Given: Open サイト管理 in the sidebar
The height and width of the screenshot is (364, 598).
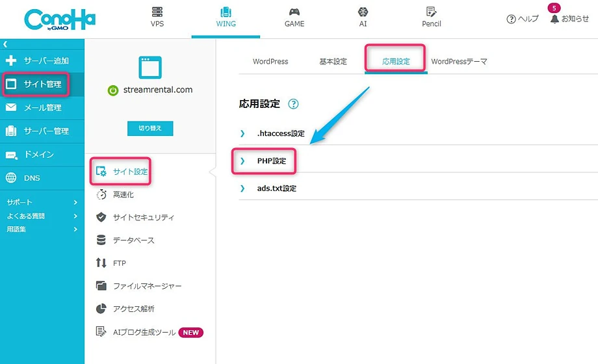Looking at the screenshot, I should 42,84.
